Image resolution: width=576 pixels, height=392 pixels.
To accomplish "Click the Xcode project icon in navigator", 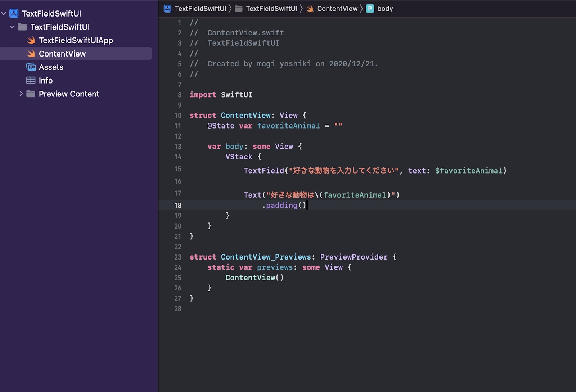I will (14, 14).
